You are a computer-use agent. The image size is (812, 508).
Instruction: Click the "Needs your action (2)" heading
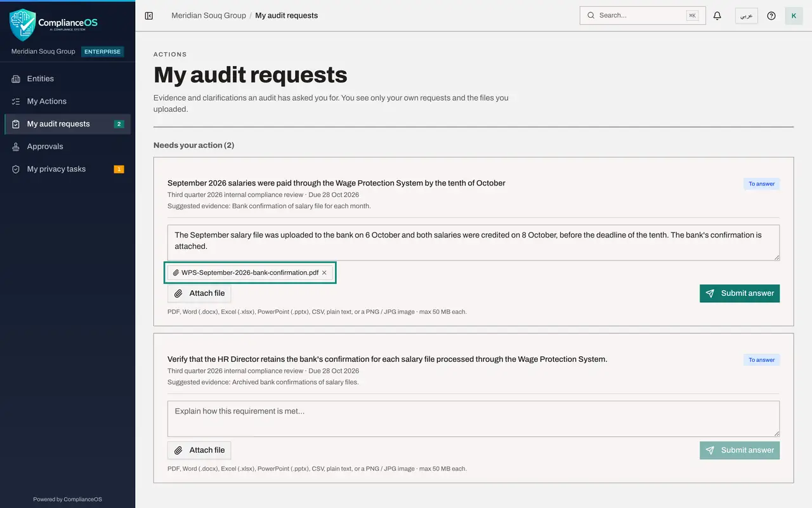[x=194, y=145]
